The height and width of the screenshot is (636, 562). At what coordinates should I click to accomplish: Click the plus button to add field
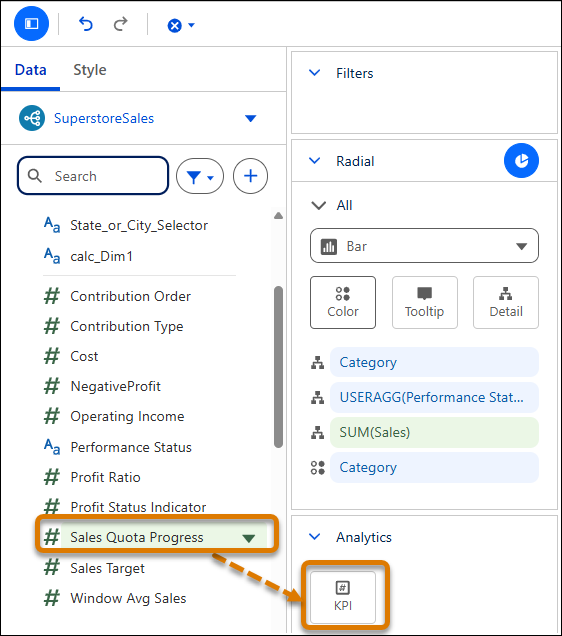(250, 176)
